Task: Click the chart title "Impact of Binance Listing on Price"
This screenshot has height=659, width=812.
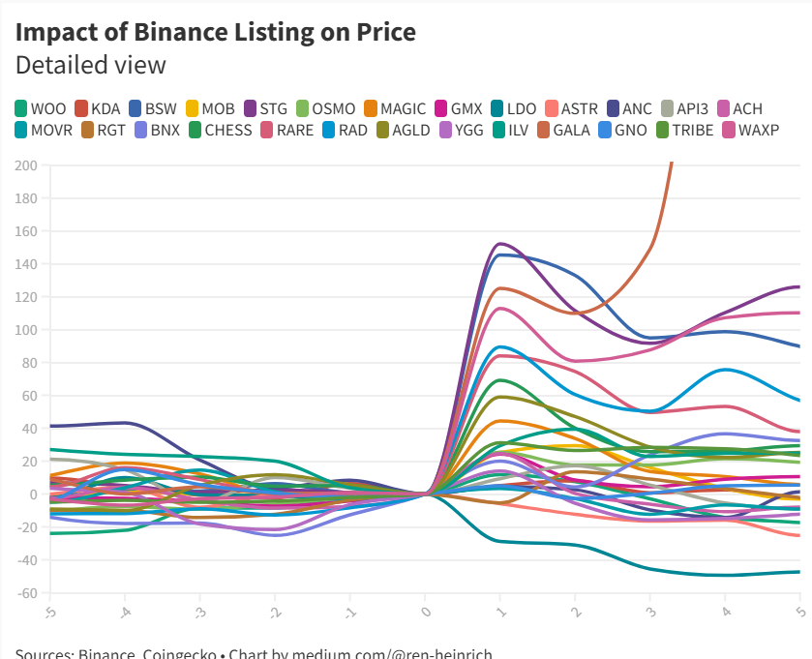Action: coord(216,32)
